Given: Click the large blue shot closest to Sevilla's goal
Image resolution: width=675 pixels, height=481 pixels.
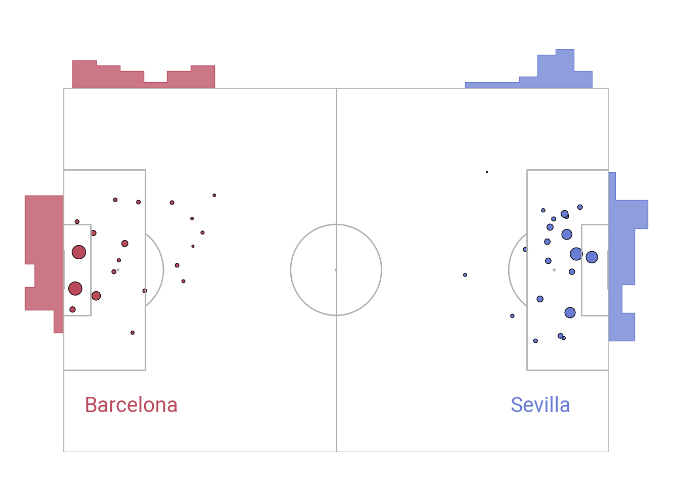Looking at the screenshot, I should click(592, 257).
